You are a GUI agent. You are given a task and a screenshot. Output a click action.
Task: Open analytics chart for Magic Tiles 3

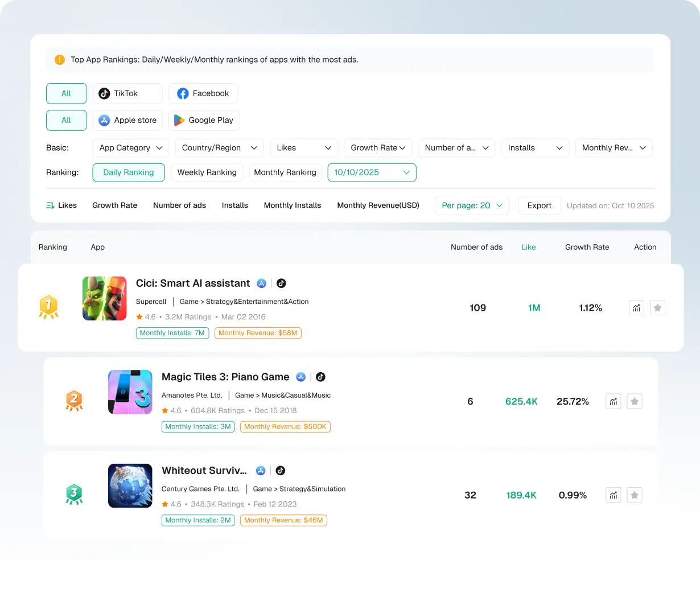[x=613, y=401]
